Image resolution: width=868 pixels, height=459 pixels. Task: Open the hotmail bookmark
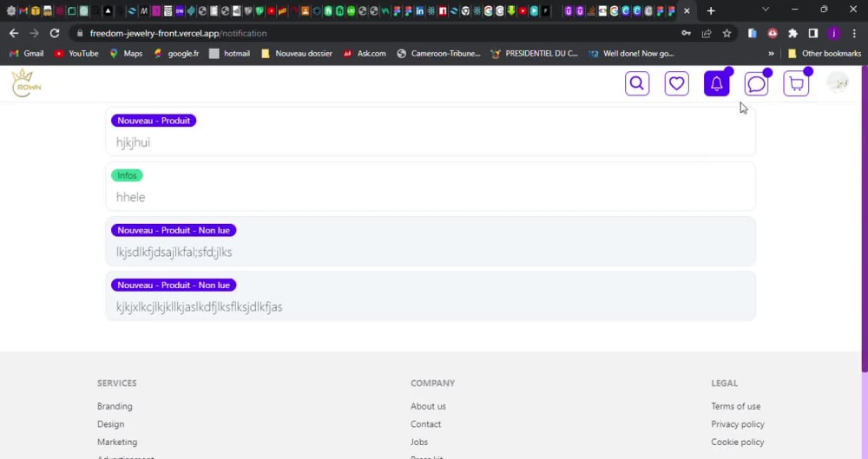point(230,54)
